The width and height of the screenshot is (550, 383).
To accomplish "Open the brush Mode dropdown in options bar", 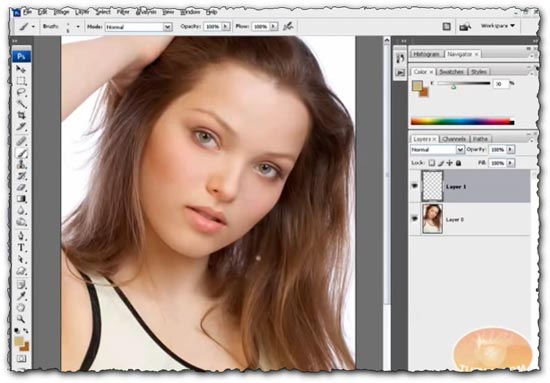I will pyautogui.click(x=139, y=27).
